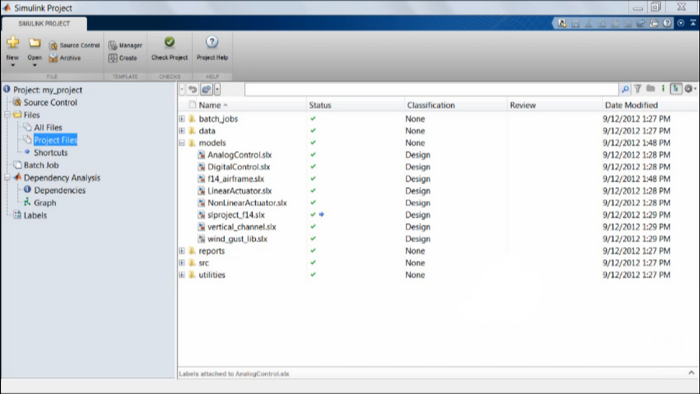
Task: Click the search magnifier icon
Action: (x=625, y=89)
